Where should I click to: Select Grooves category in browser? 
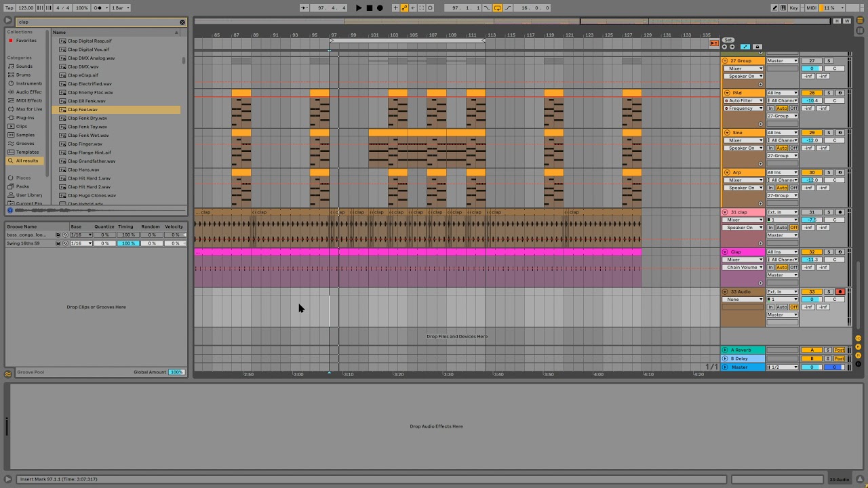coord(25,144)
